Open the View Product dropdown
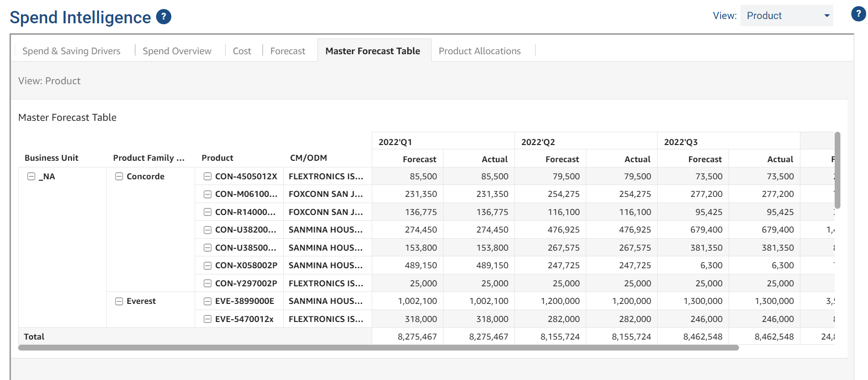The height and width of the screenshot is (380, 868). [786, 16]
